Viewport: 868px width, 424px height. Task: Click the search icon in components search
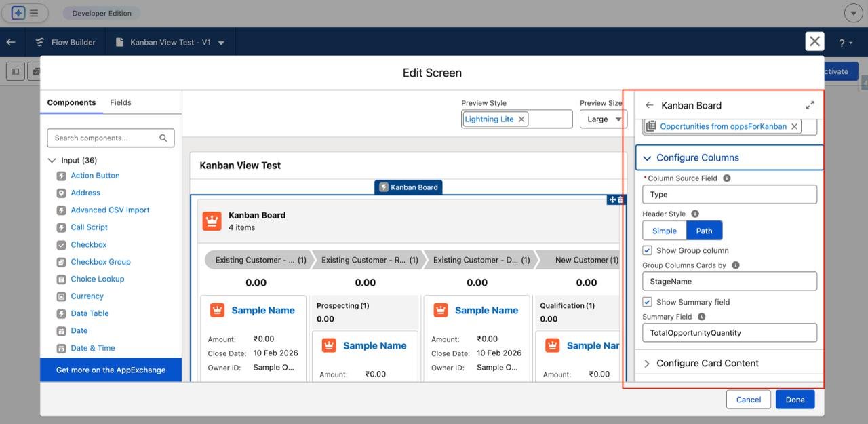163,138
